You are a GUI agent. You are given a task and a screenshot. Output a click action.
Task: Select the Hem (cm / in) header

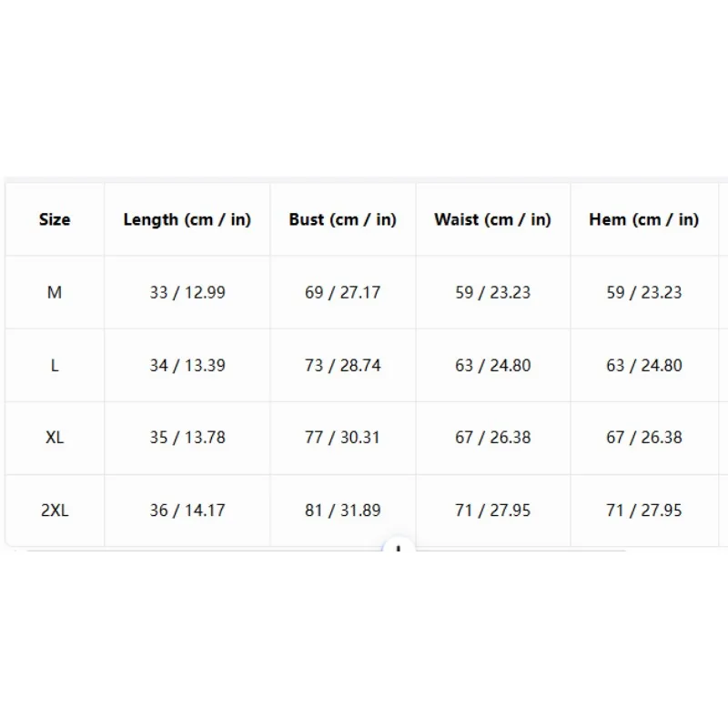(x=644, y=219)
